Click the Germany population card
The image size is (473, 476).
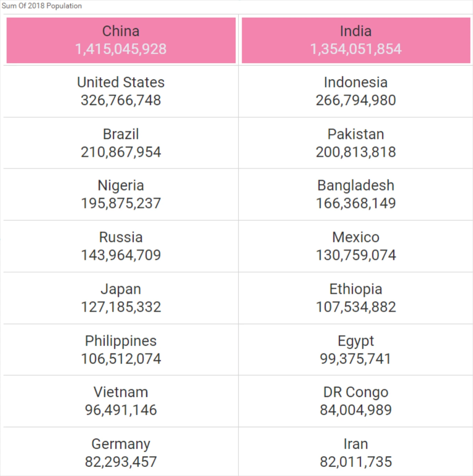click(121, 452)
